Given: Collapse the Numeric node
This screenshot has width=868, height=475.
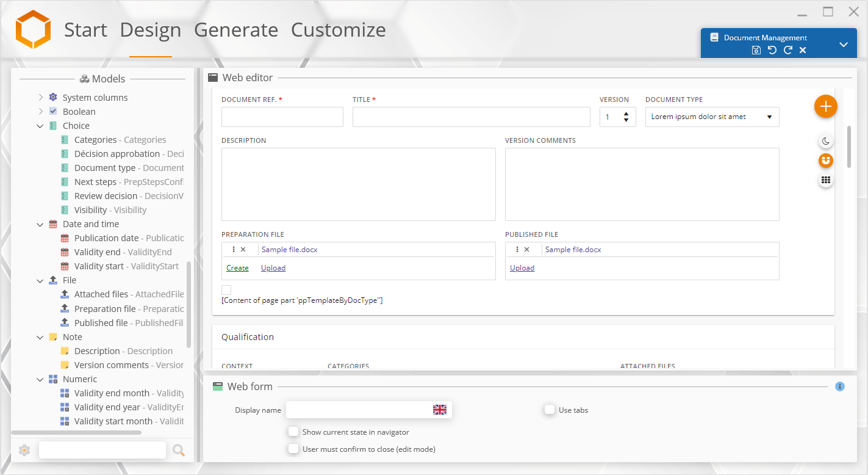Looking at the screenshot, I should point(40,379).
